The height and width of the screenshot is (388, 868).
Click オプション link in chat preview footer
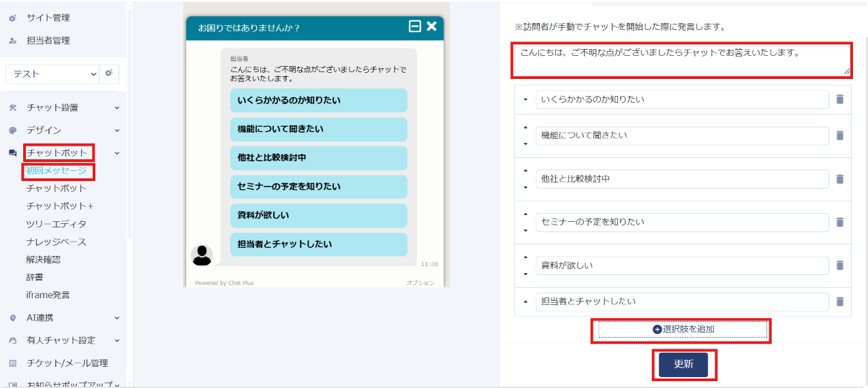(420, 282)
